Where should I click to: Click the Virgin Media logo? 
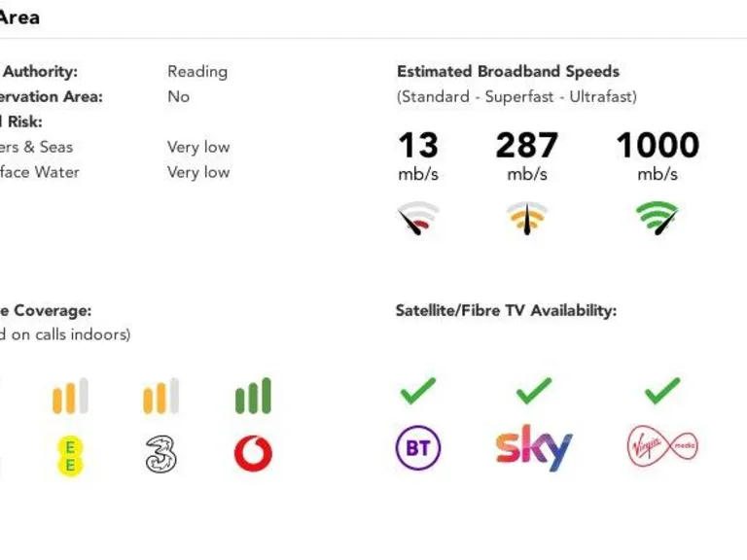click(661, 447)
